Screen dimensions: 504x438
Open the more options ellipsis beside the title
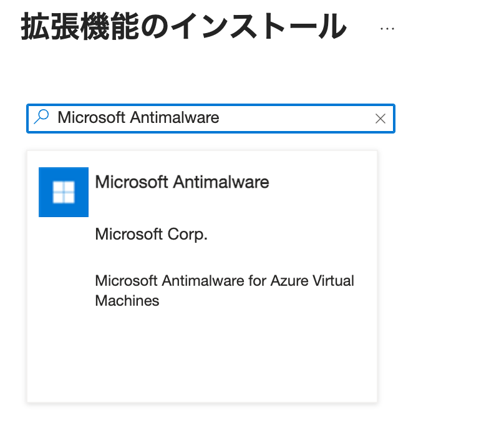(387, 29)
